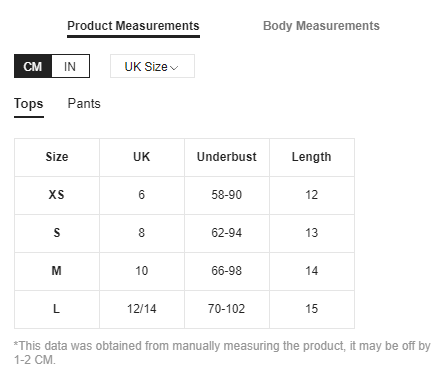
Task: Switch to the Pants tab
Action: tap(84, 104)
